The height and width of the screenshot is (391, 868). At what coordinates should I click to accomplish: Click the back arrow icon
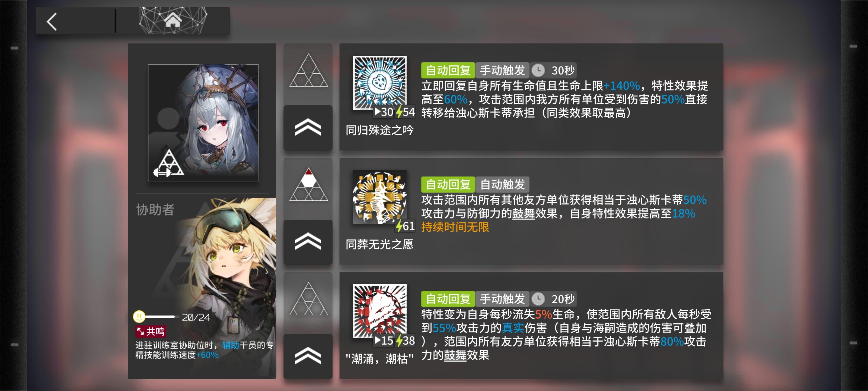(x=52, y=22)
